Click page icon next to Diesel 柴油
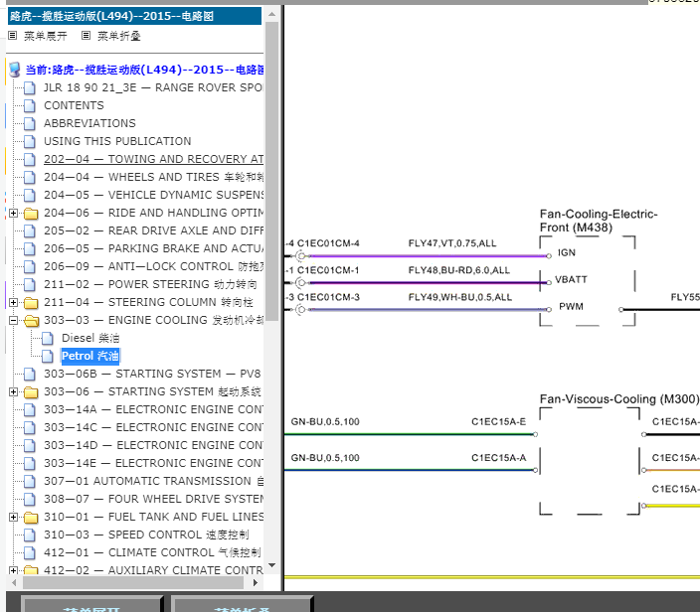Viewport: 700px width, 612px height. (48, 338)
